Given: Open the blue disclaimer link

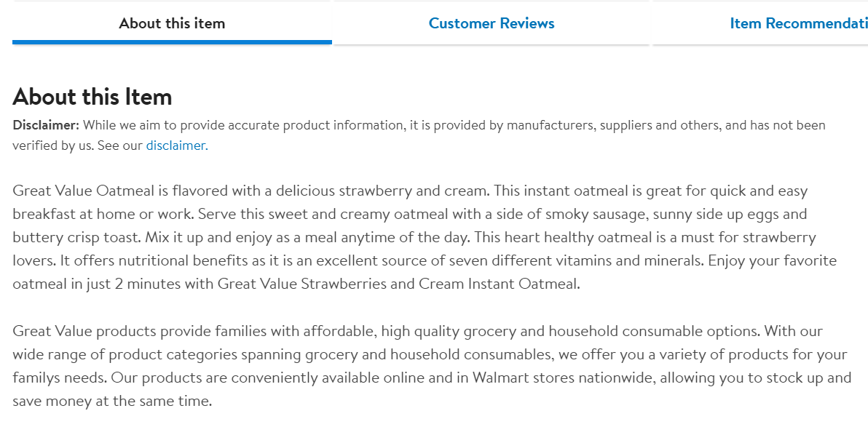Looking at the screenshot, I should pyautogui.click(x=177, y=145).
